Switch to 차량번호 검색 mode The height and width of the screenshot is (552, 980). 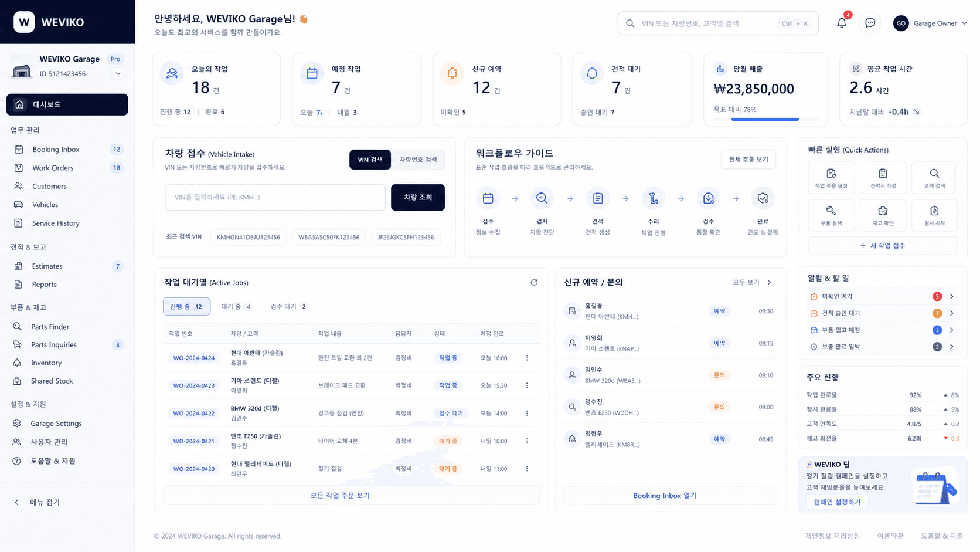[418, 160]
